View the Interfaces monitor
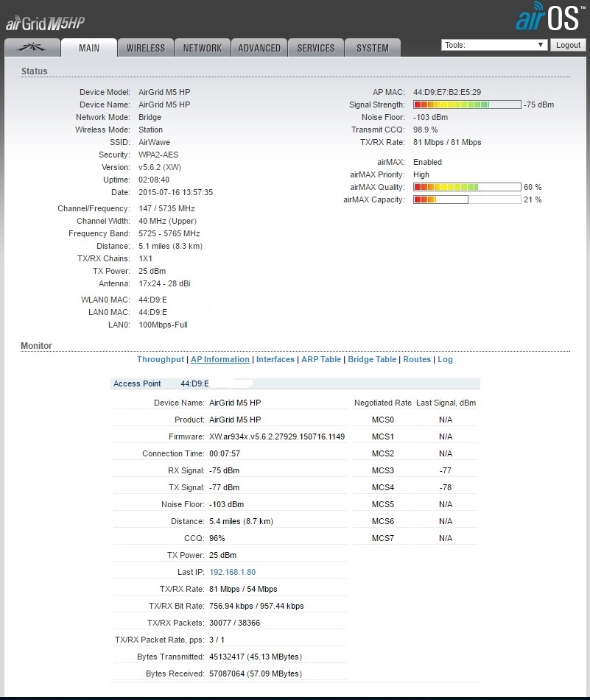This screenshot has width=590, height=700. pyautogui.click(x=275, y=359)
